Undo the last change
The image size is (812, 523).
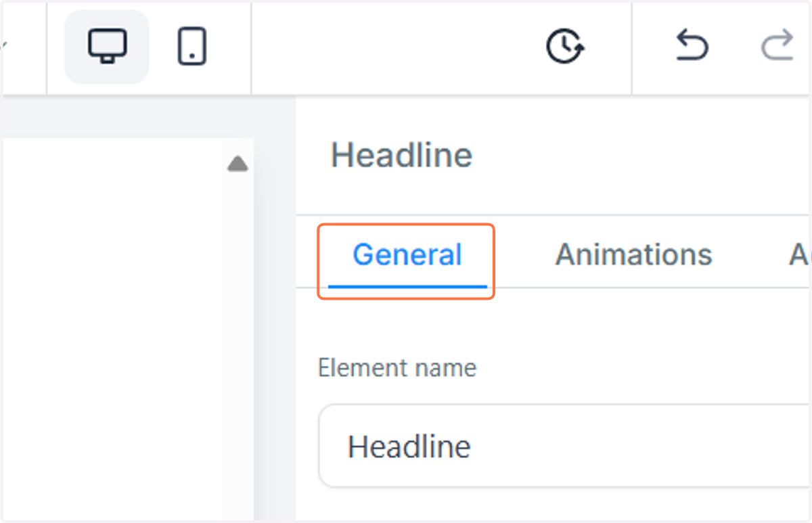pos(692,47)
